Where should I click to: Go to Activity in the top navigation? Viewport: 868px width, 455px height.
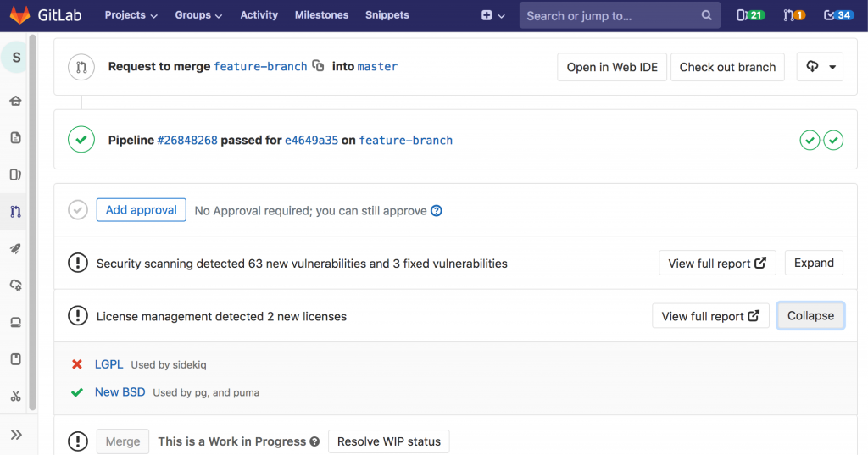(259, 15)
